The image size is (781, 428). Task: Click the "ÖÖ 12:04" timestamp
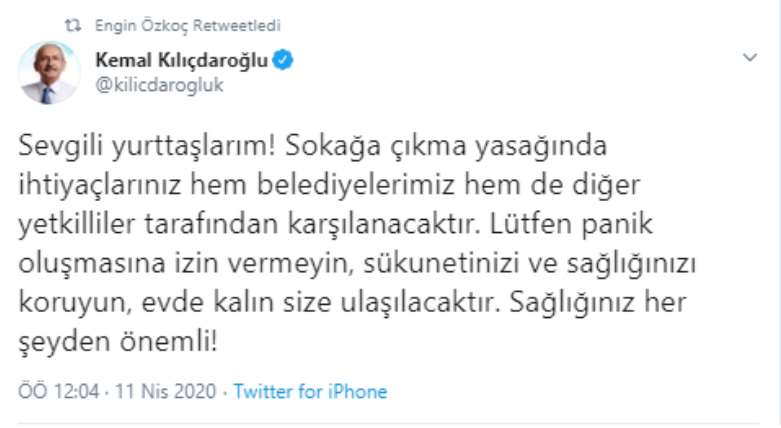click(x=59, y=391)
